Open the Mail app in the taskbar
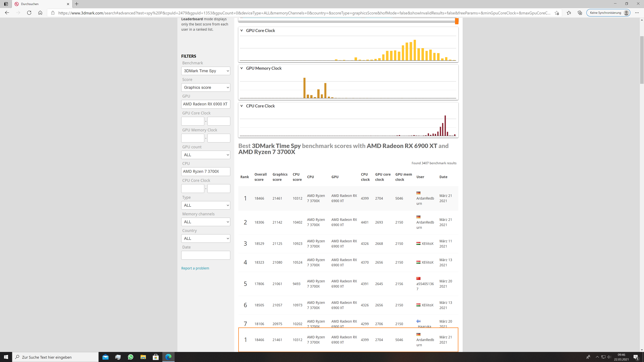 [105, 357]
